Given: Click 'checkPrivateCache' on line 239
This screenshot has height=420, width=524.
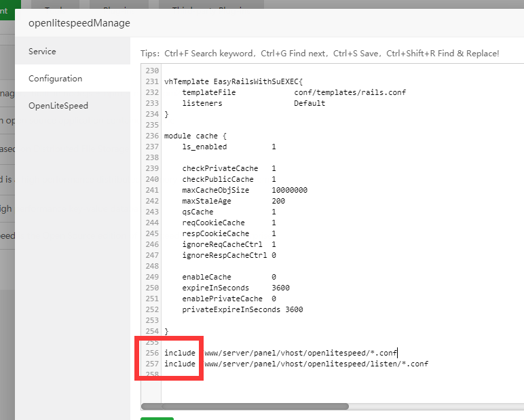Looking at the screenshot, I should (x=220, y=168).
